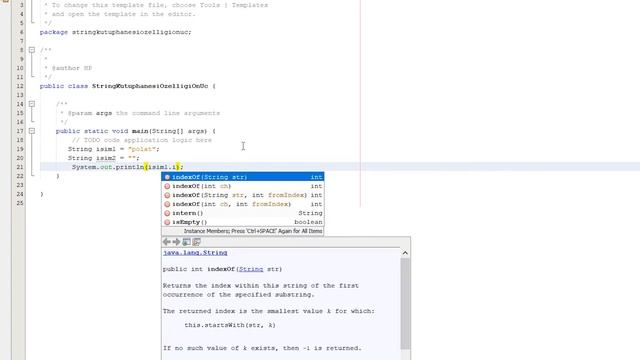This screenshot has width=640, height=360.
Task: Pick indexOf(int ch, int fromIndex) suggestion
Action: 243,204
